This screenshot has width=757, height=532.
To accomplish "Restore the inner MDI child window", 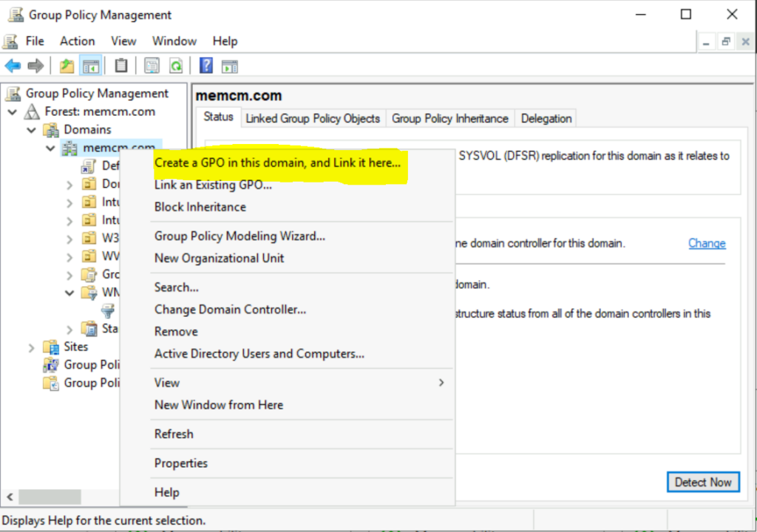I will click(726, 42).
